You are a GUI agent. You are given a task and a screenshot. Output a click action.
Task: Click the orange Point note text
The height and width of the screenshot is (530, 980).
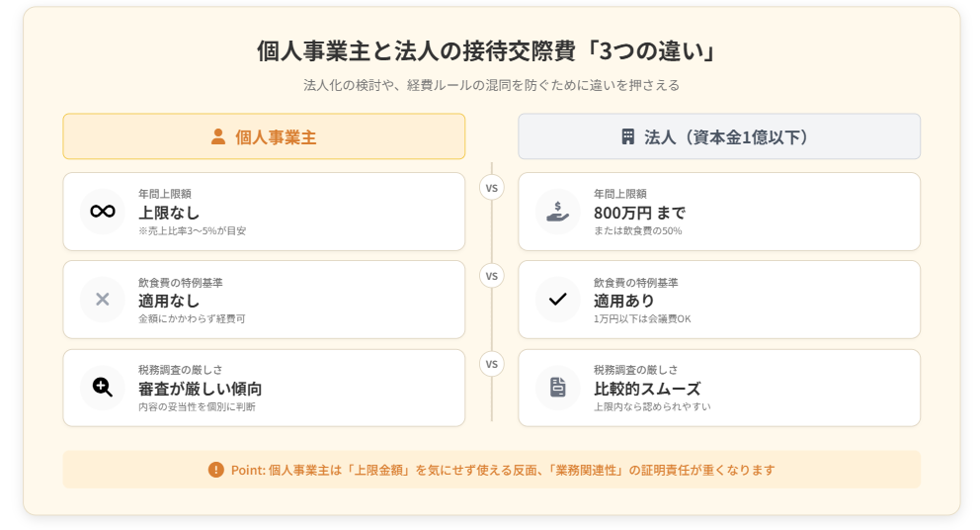click(x=503, y=470)
